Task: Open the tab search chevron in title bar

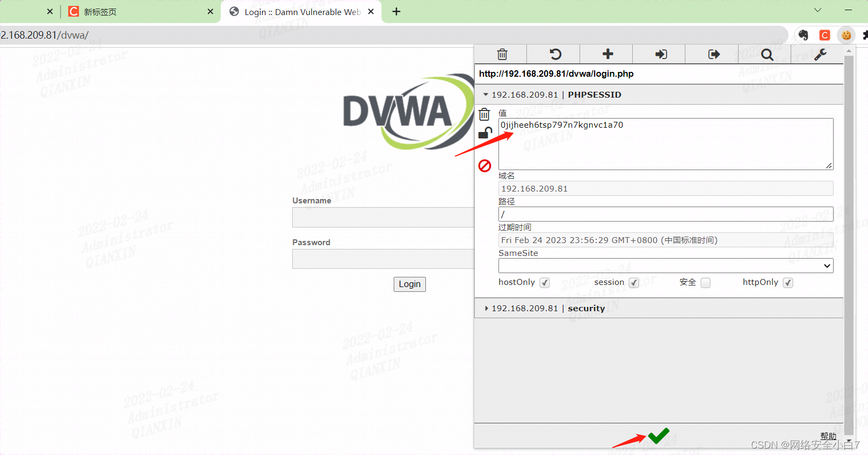Action: 818,10
